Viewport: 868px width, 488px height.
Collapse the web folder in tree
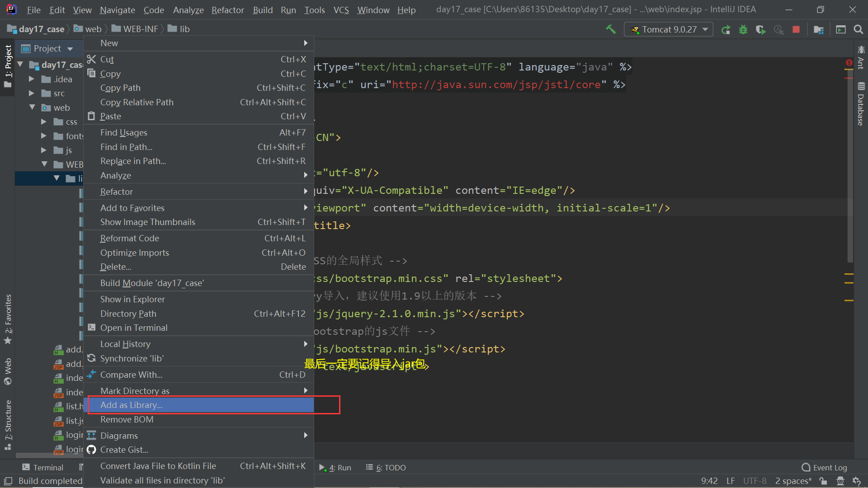(32, 108)
